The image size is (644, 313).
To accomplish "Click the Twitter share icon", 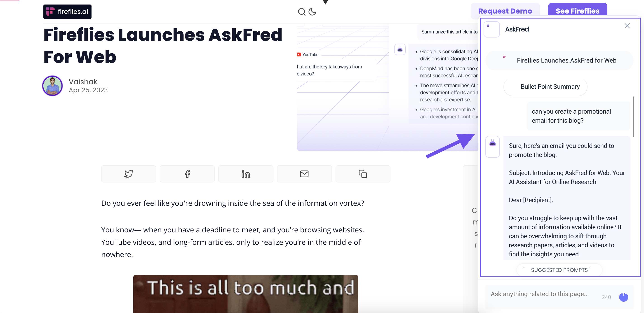I will (129, 173).
